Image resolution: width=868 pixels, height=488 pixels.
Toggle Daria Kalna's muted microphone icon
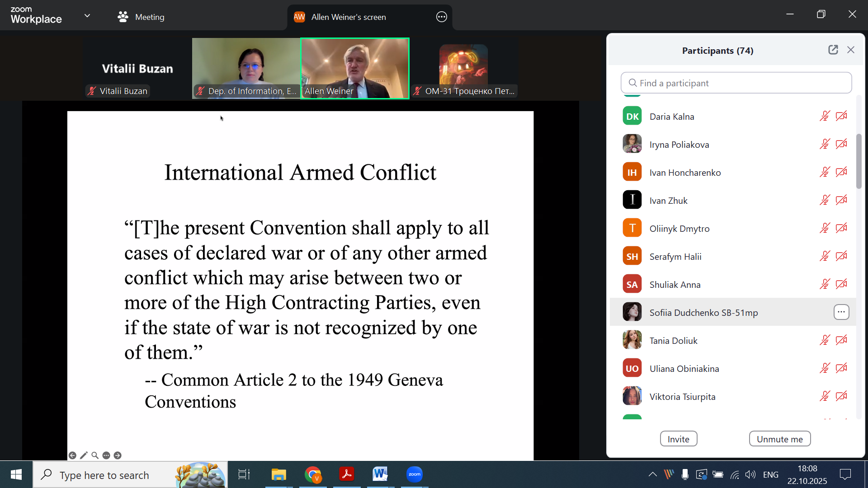pyautogui.click(x=825, y=116)
